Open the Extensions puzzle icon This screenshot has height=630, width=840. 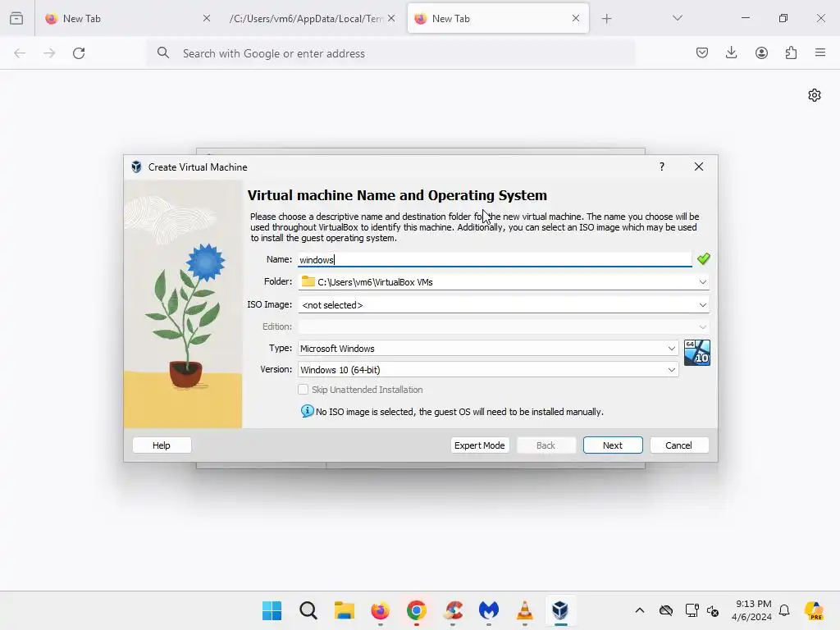tap(791, 52)
